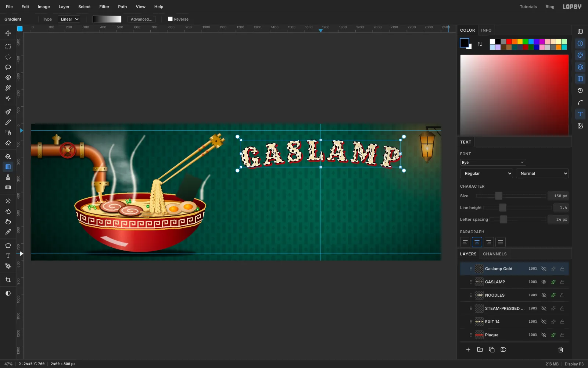
Task: Open the Regular font style dropdown
Action: [487, 173]
